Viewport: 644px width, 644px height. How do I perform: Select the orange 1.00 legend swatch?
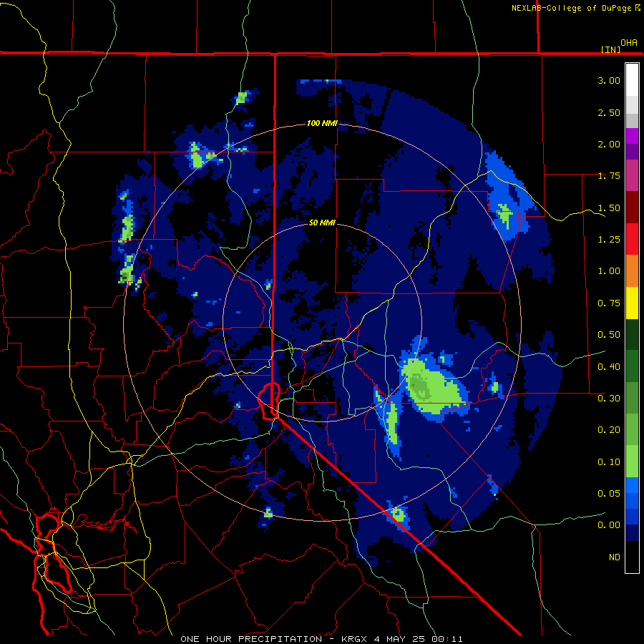632,271
